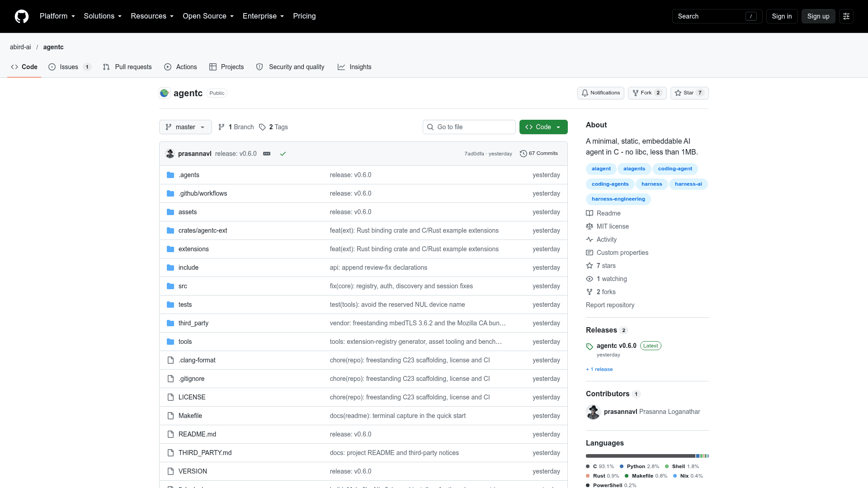View the green check status on latest commit
The width and height of the screenshot is (868, 488).
(283, 154)
